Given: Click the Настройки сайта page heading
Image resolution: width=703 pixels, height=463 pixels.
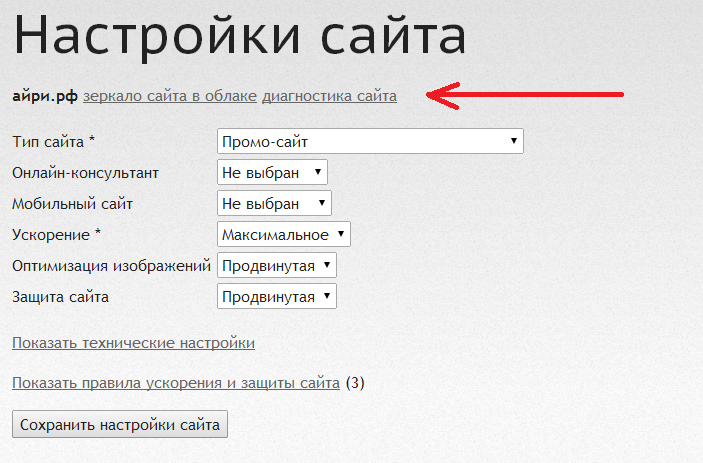Looking at the screenshot, I should point(240,36).
